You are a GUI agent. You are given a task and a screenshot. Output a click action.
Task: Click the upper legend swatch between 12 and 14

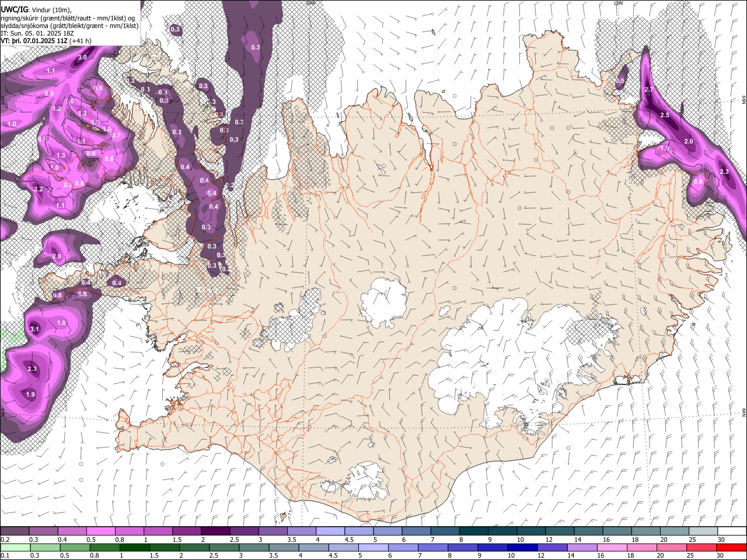click(x=560, y=531)
